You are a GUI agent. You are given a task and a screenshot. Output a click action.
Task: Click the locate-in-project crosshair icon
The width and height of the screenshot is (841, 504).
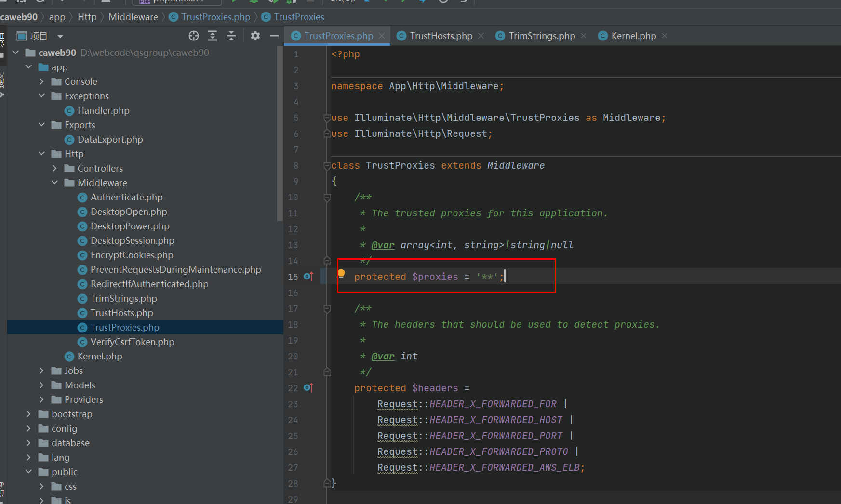click(x=194, y=36)
